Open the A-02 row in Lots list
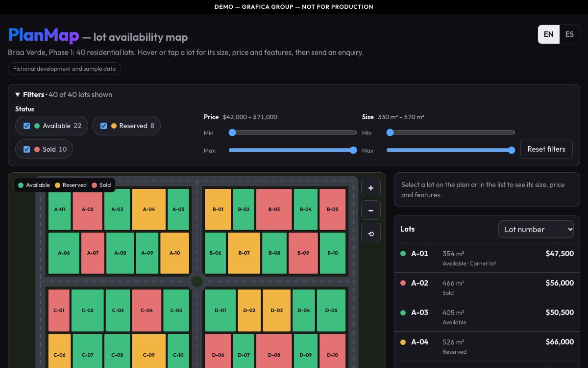 point(487,288)
